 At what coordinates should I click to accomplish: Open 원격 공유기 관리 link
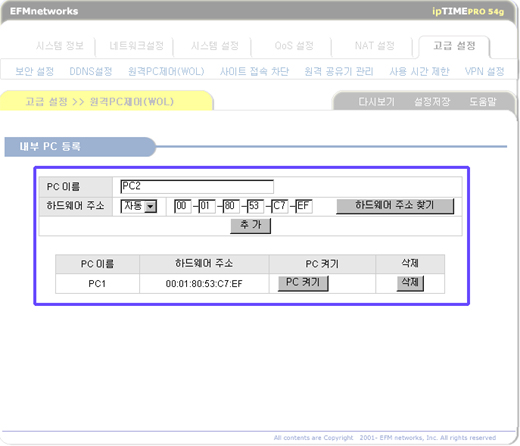click(339, 71)
